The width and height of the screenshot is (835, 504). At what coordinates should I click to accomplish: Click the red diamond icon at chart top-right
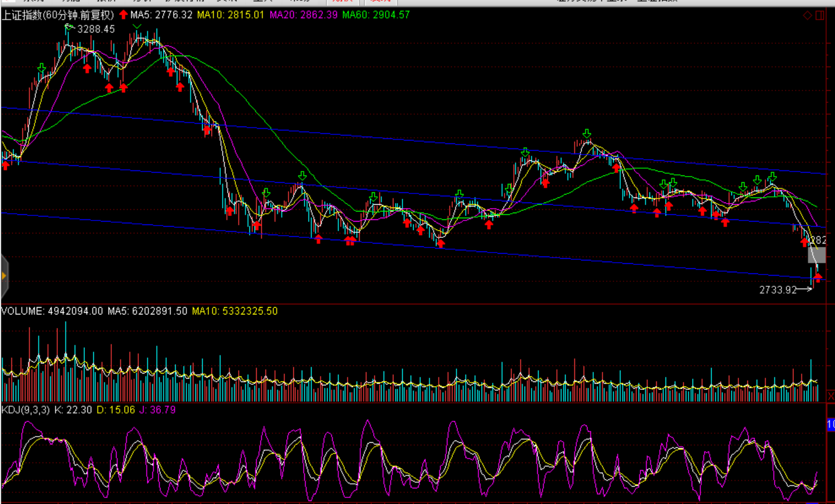click(807, 15)
